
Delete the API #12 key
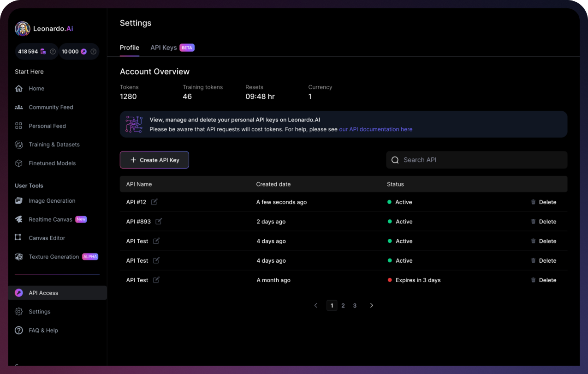tap(543, 202)
